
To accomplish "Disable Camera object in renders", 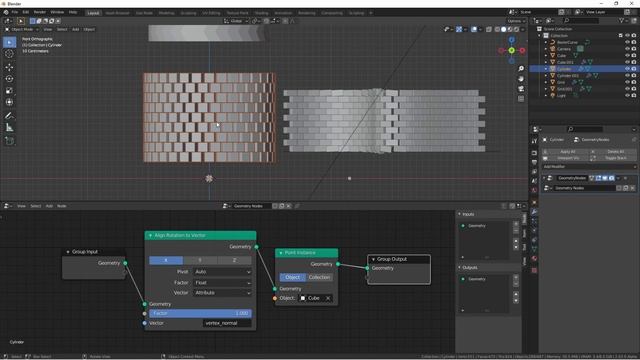I will click(x=634, y=49).
